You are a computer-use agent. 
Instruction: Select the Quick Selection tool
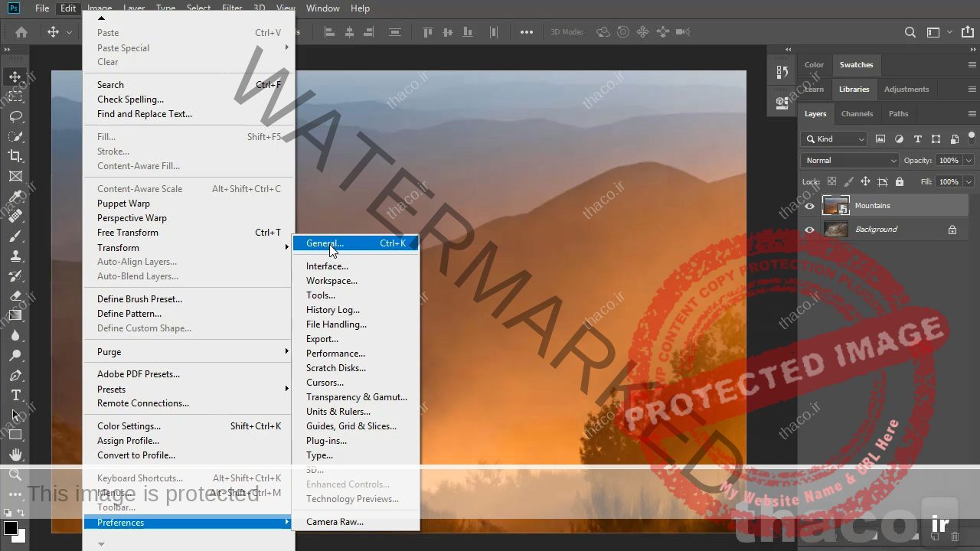pos(15,136)
